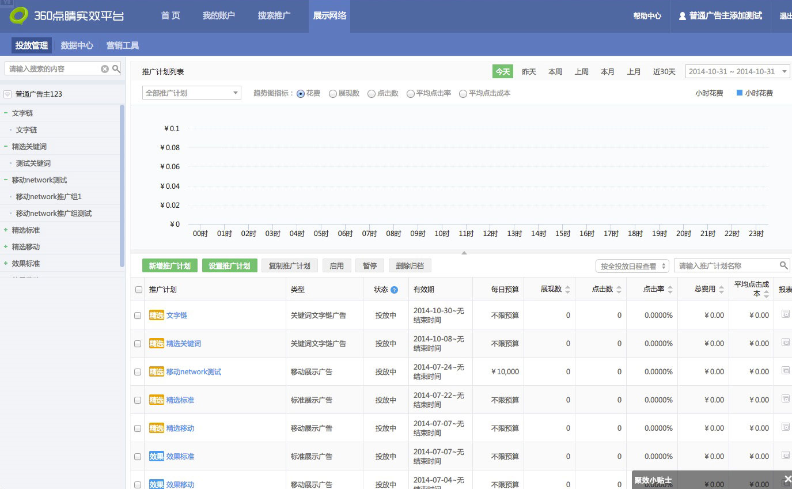Switch to the 搜索推广 top menu
792x489 pixels.
pos(275,16)
